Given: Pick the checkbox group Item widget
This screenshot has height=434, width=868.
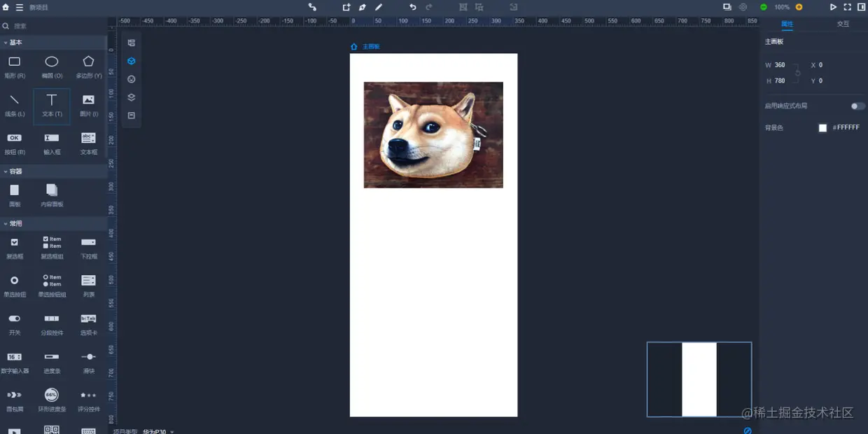Looking at the screenshot, I should (x=52, y=247).
